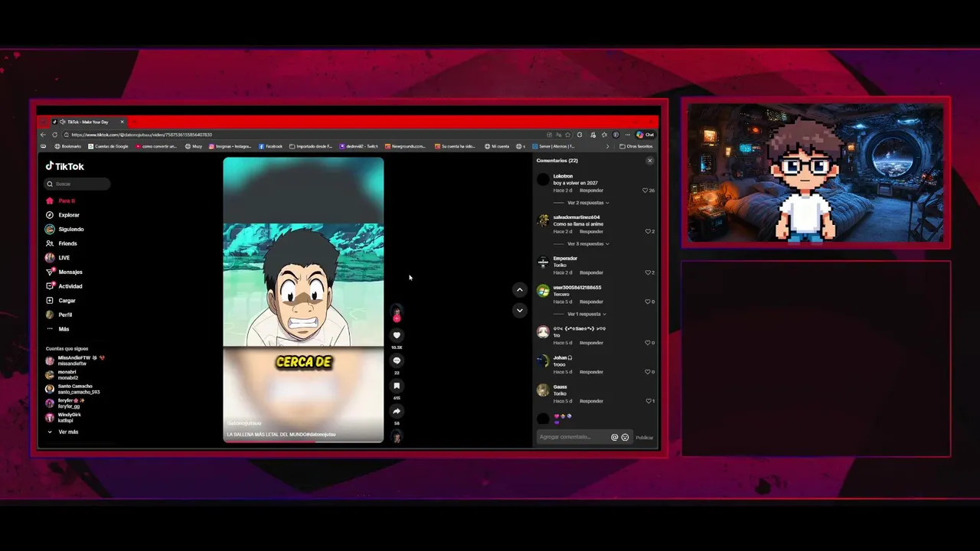980x551 pixels.
Task: Open Cuentas de Google bookmark
Action: coord(108,146)
